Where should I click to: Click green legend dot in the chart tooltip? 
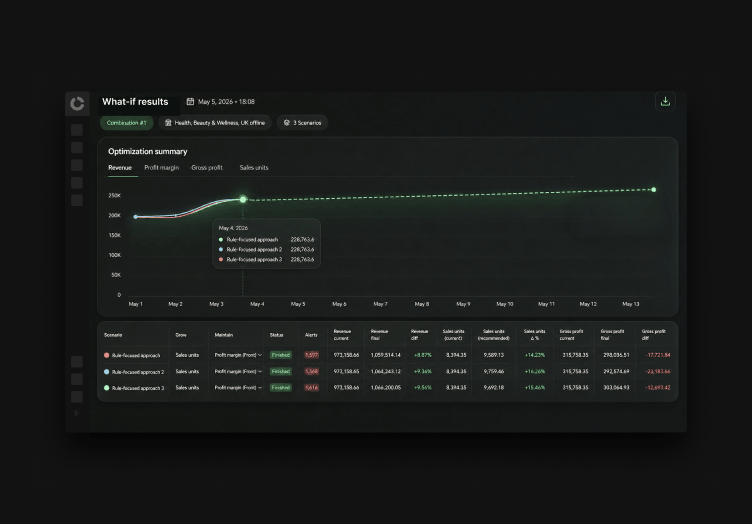point(221,240)
